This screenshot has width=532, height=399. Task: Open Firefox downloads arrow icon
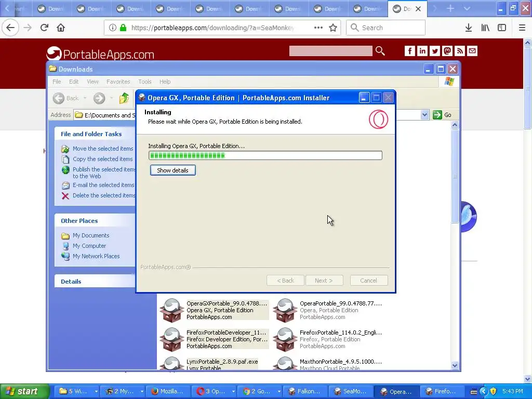click(469, 28)
